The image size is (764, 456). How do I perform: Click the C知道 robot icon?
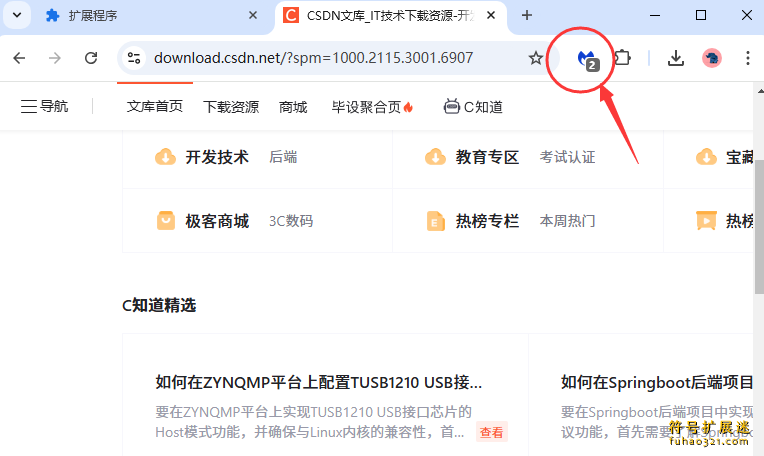coord(451,106)
